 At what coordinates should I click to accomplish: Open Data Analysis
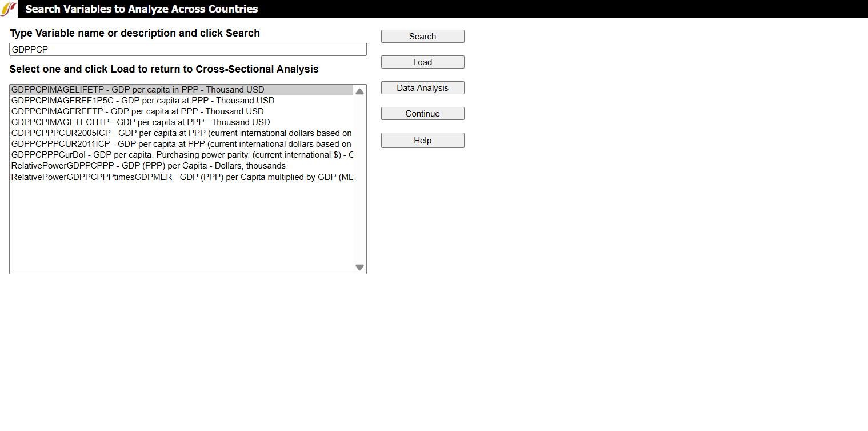pos(422,88)
